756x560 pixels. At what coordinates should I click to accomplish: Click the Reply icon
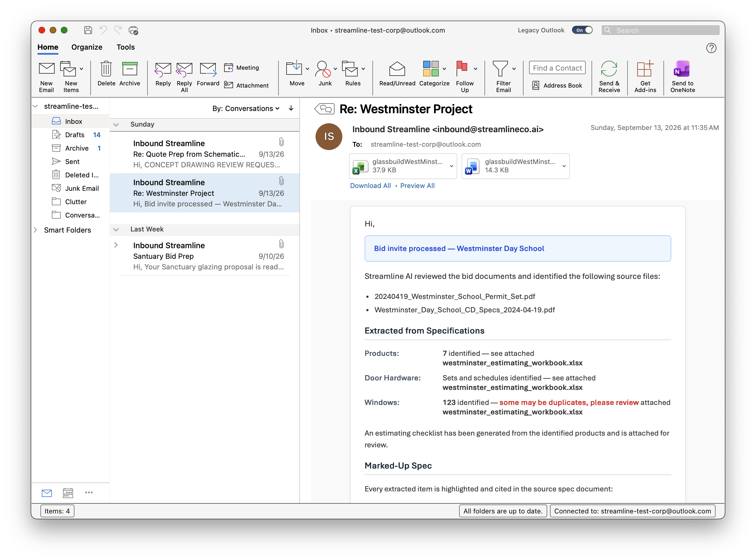tap(163, 69)
